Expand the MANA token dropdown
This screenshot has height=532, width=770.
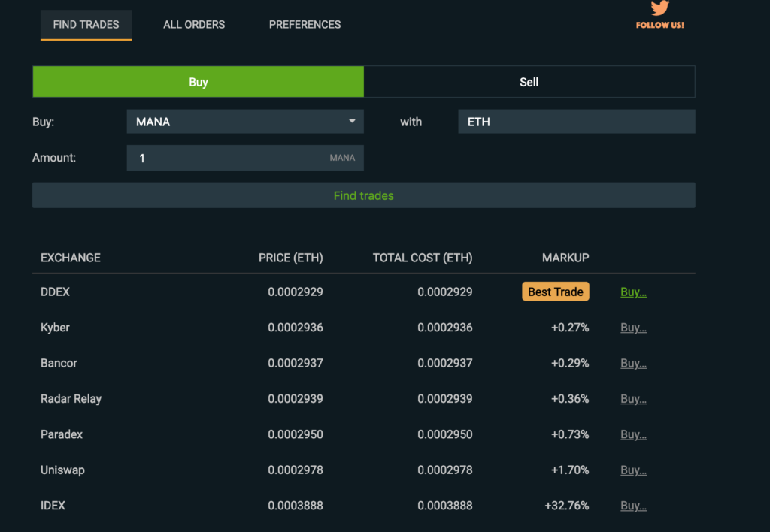click(x=245, y=122)
